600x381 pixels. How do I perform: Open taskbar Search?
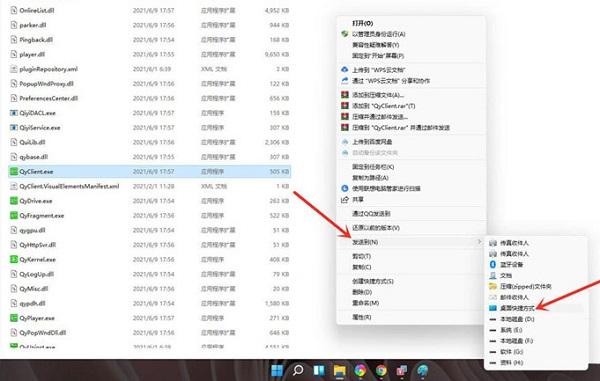pyautogui.click(x=298, y=370)
